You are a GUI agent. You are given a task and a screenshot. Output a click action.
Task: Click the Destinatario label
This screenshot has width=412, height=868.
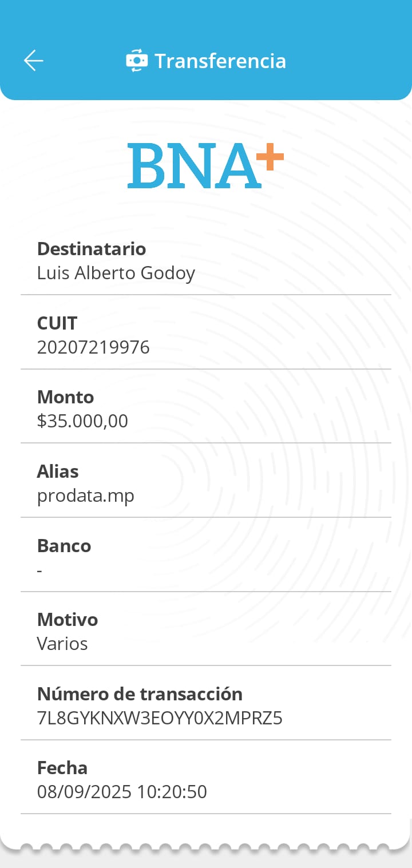92,249
